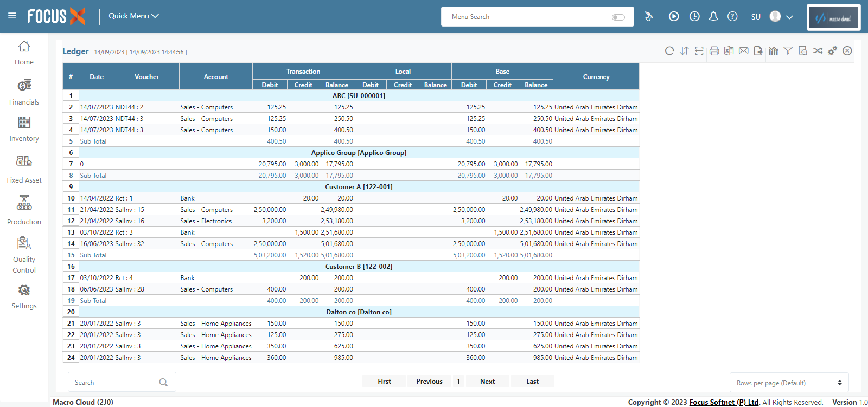This screenshot has height=407, width=868.
Task: Expand the Quick Menu dropdown
Action: (x=133, y=16)
